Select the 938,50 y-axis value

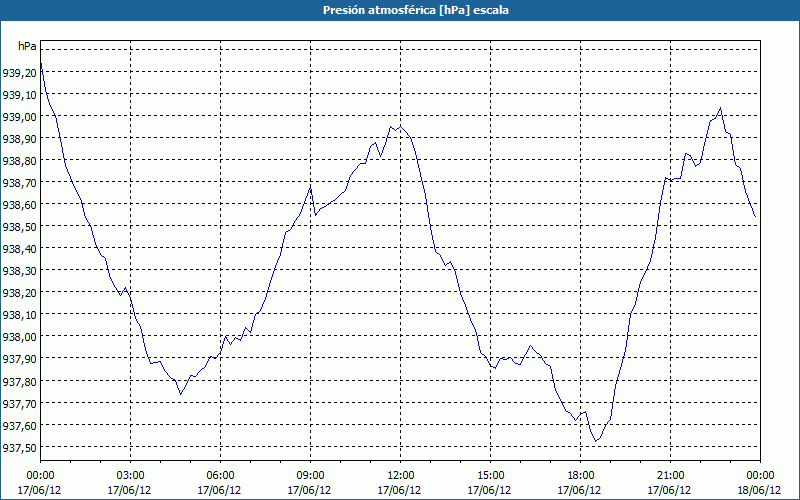coord(19,227)
